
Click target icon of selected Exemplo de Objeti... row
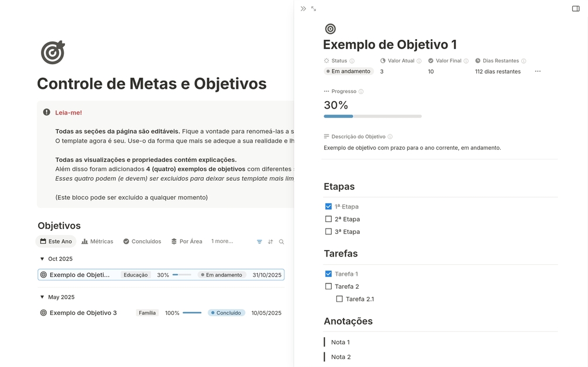[x=43, y=275]
